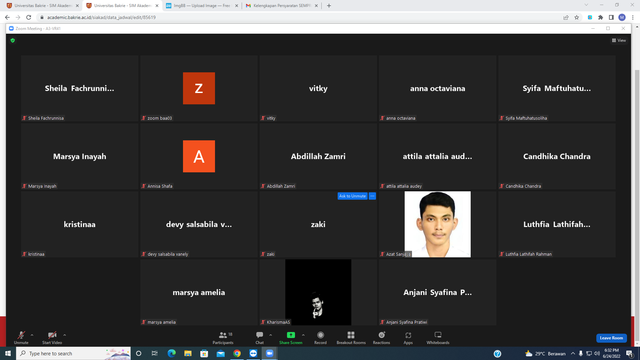
Task: Click marsya amelia participant tile
Action: click(199, 292)
